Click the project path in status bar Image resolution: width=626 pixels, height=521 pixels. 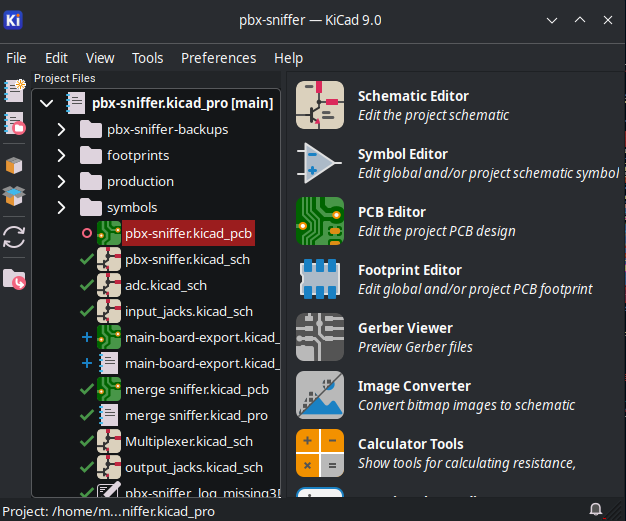click(109, 511)
